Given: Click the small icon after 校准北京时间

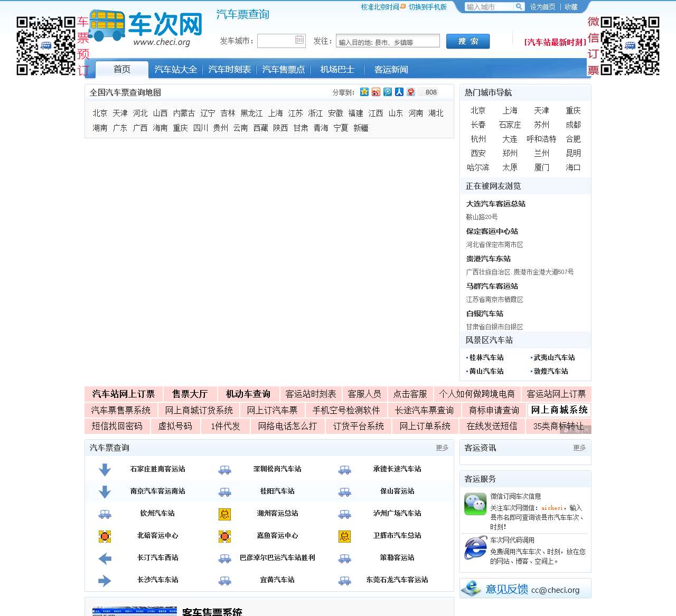Looking at the screenshot, I should (x=403, y=6).
